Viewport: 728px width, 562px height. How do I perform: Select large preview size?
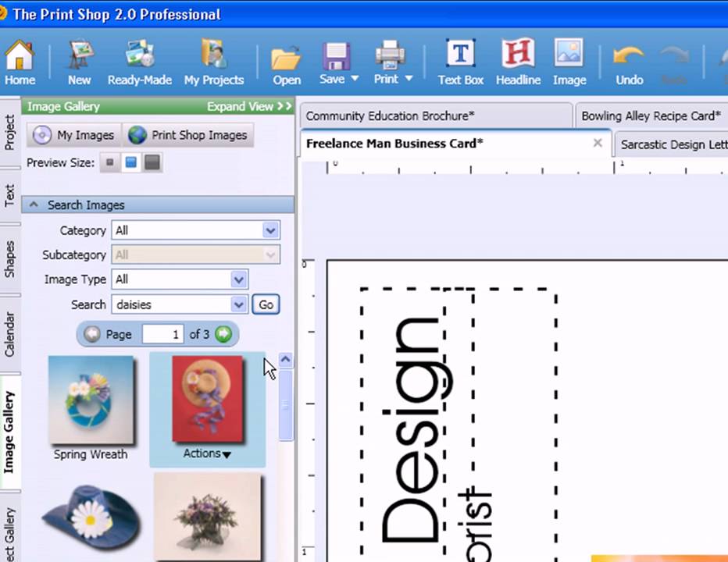click(152, 162)
